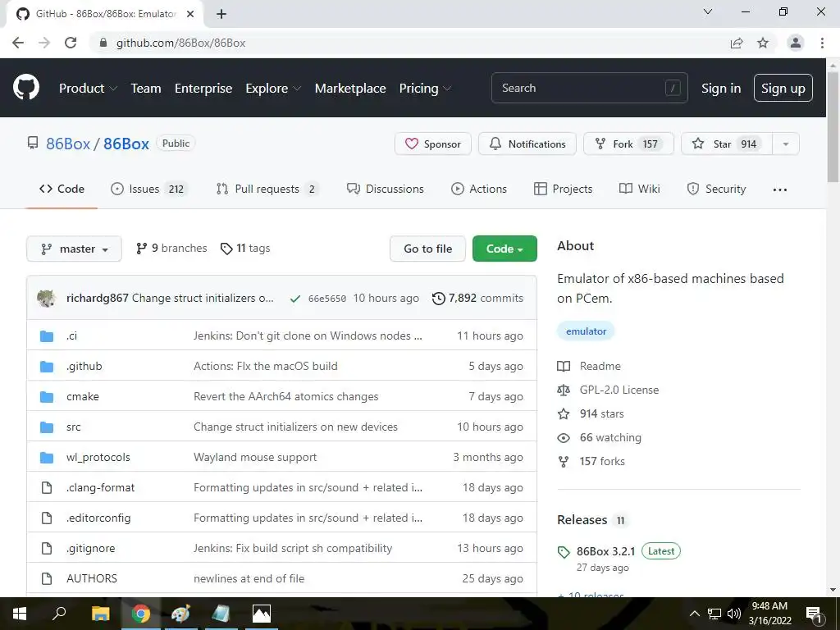The image size is (840, 630).
Task: Click the page vertical scrollbar thumb
Action: click(833, 126)
